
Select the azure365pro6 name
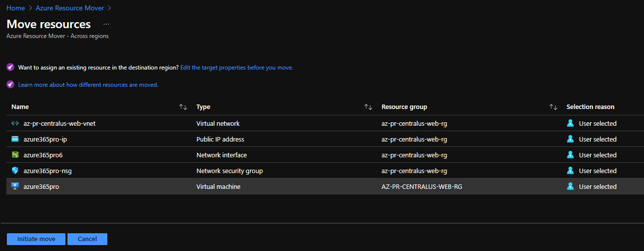pos(43,155)
